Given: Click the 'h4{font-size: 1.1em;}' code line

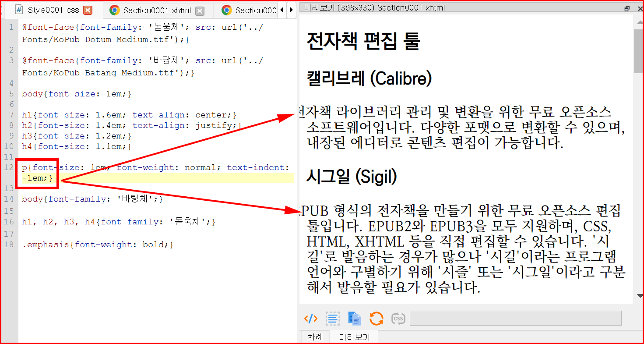Looking at the screenshot, I should coord(77,146).
